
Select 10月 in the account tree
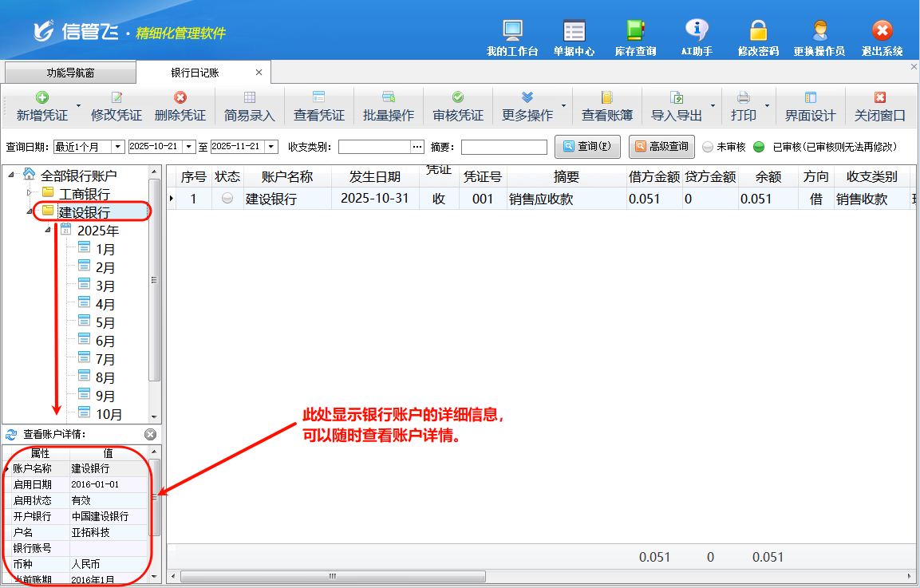point(109,414)
